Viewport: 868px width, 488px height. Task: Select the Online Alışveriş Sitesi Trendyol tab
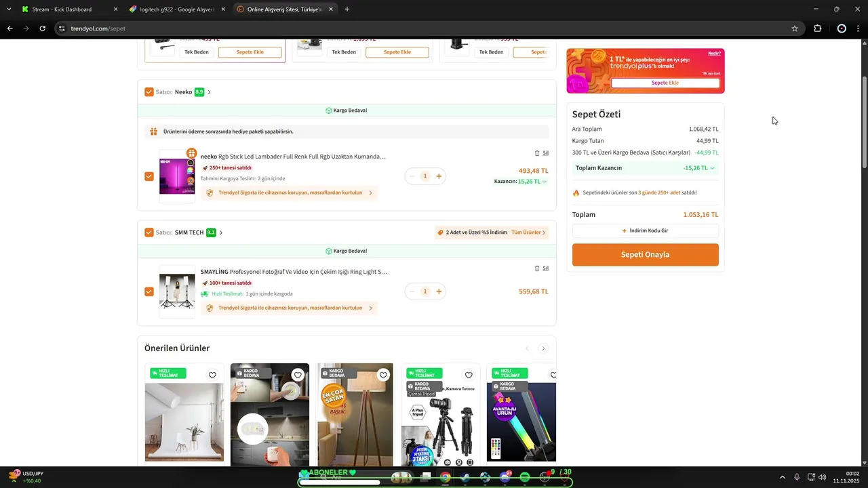pyautogui.click(x=283, y=9)
